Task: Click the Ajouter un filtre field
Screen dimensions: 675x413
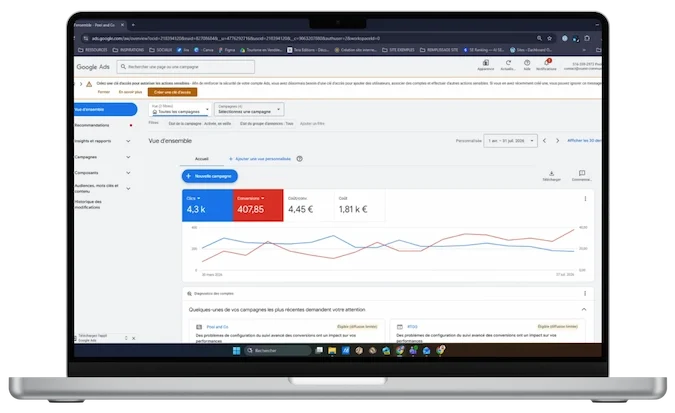Action: pyautogui.click(x=312, y=124)
